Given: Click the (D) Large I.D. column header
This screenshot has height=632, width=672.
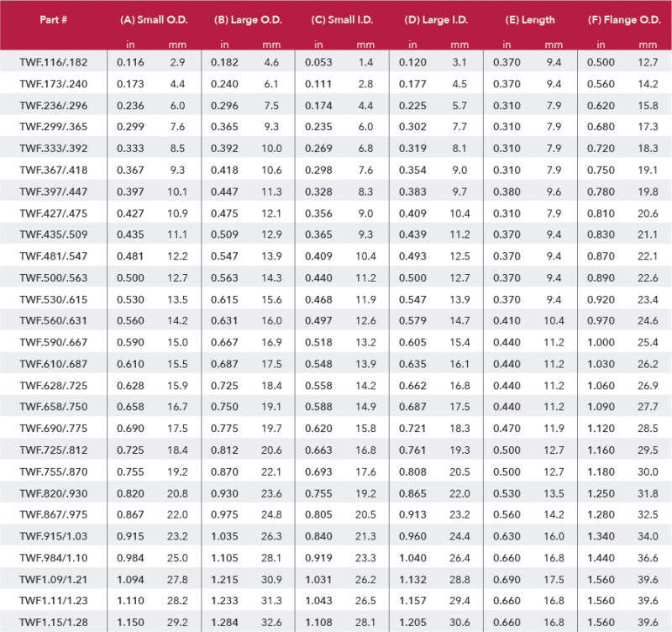Looking at the screenshot, I should click(436, 18).
